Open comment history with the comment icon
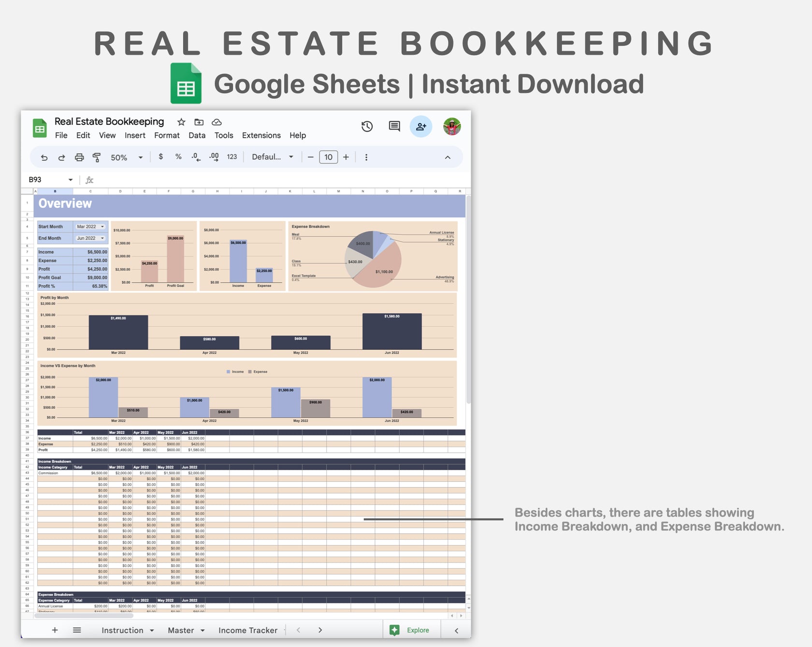This screenshot has height=647, width=812. [x=394, y=127]
